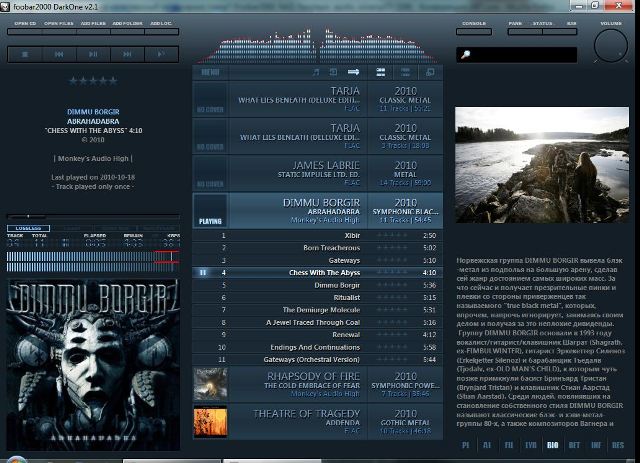Screen dimensions: 640x463
Task: Select track 3 Gateways
Action: [318, 260]
